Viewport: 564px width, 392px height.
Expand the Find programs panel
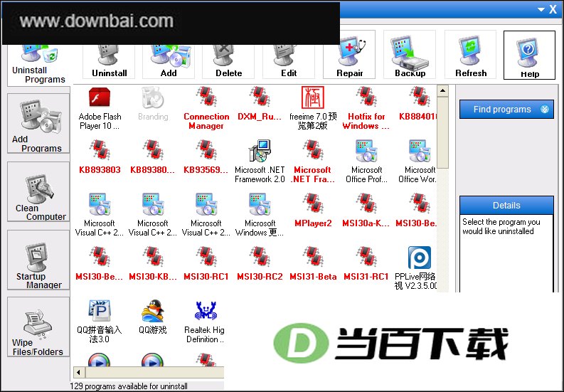[x=506, y=110]
